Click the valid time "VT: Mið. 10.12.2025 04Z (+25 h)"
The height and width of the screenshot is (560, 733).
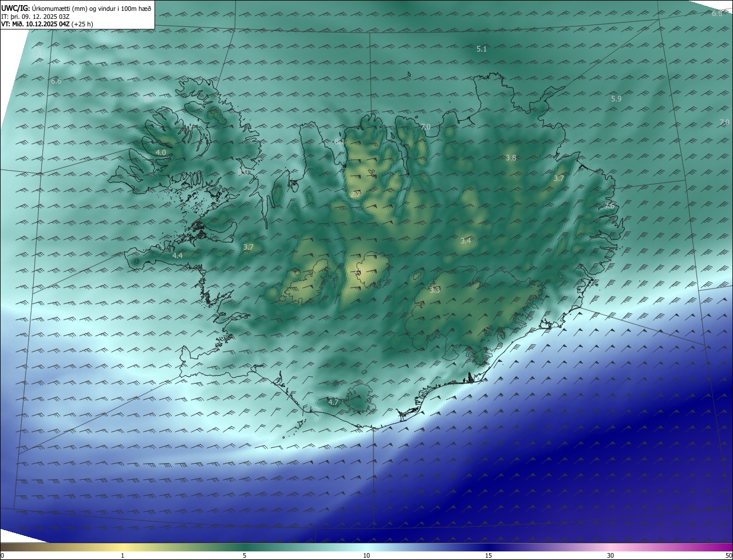point(47,25)
